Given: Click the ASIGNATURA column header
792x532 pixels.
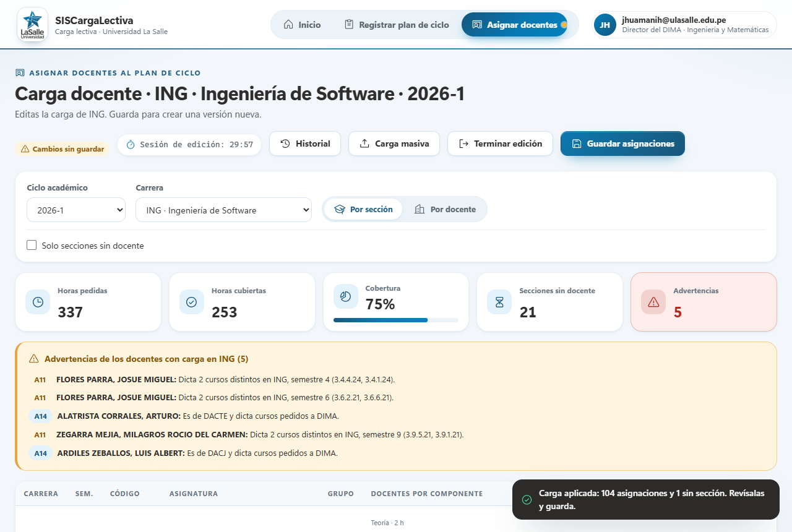Looking at the screenshot, I should pyautogui.click(x=194, y=494).
